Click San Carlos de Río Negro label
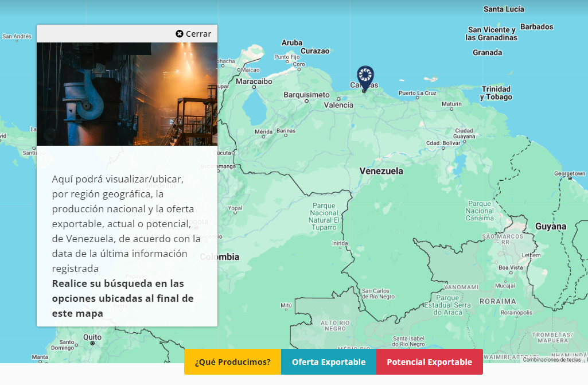 [378, 294]
